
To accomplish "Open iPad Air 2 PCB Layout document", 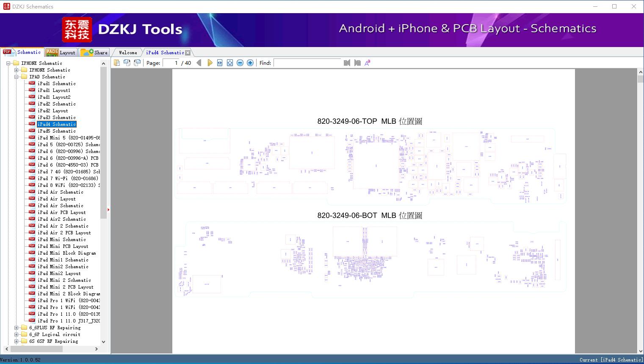I will (x=64, y=233).
